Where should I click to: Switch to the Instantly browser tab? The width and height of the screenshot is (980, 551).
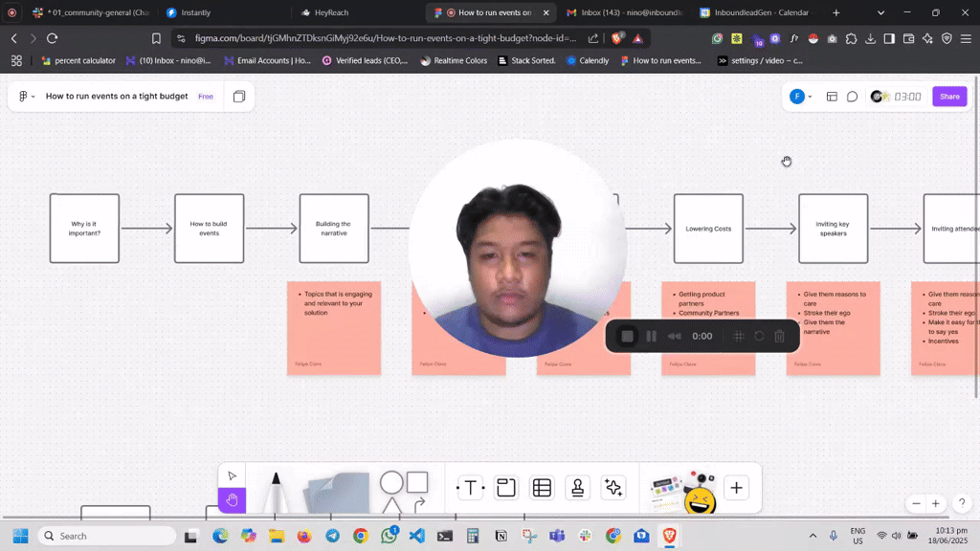pyautogui.click(x=195, y=12)
